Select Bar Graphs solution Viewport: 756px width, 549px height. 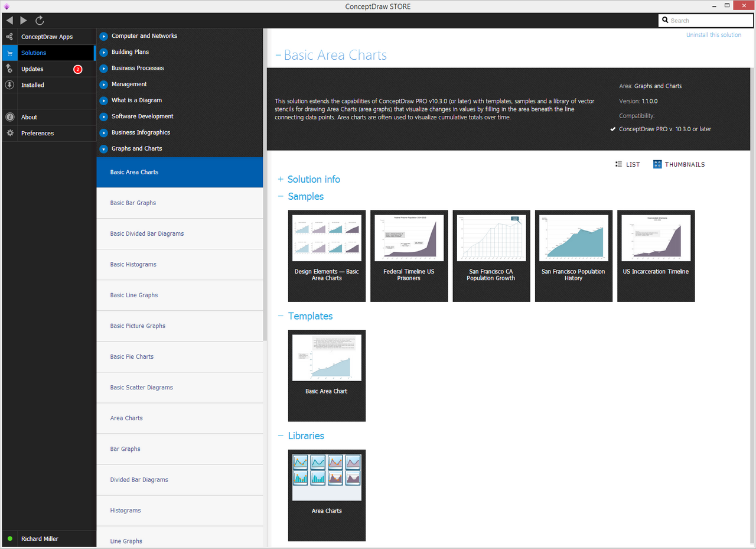(x=180, y=449)
